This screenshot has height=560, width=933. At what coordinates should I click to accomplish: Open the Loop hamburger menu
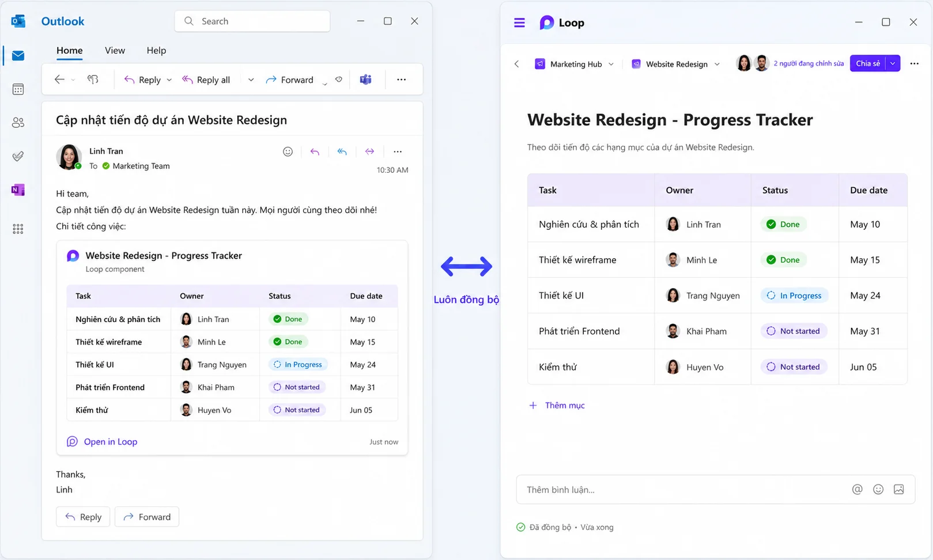point(519,22)
